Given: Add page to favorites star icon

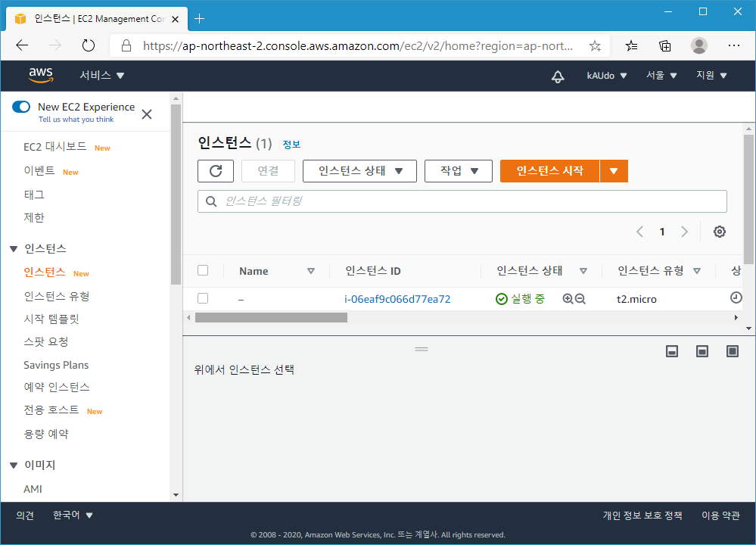Looking at the screenshot, I should (x=595, y=46).
